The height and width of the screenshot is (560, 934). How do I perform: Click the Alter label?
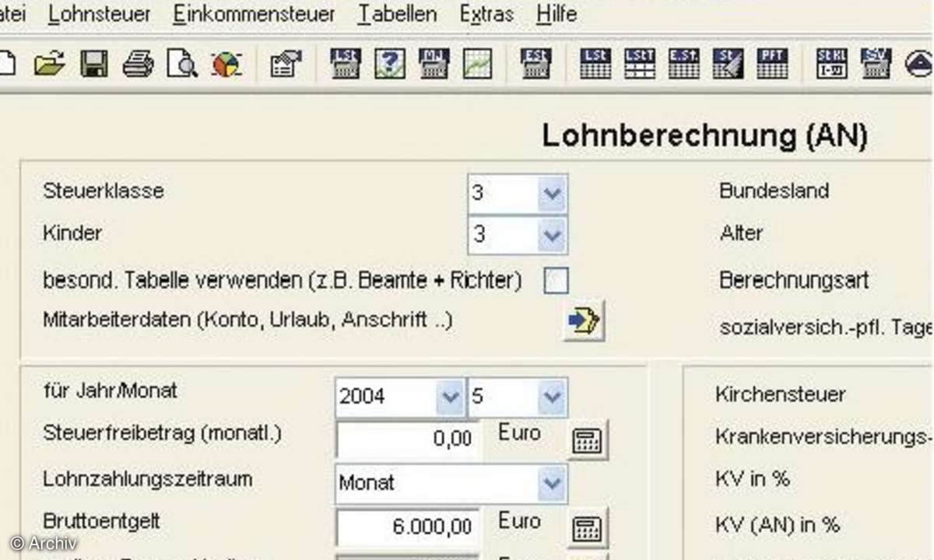(741, 233)
